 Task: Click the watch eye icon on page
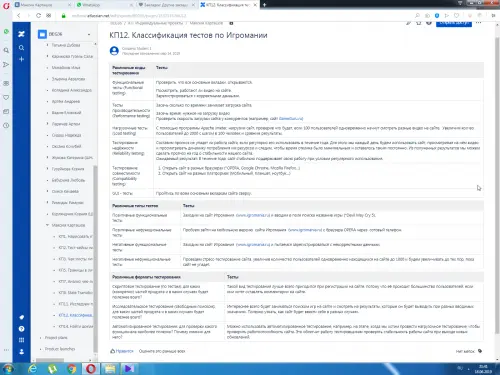(x=429, y=23)
